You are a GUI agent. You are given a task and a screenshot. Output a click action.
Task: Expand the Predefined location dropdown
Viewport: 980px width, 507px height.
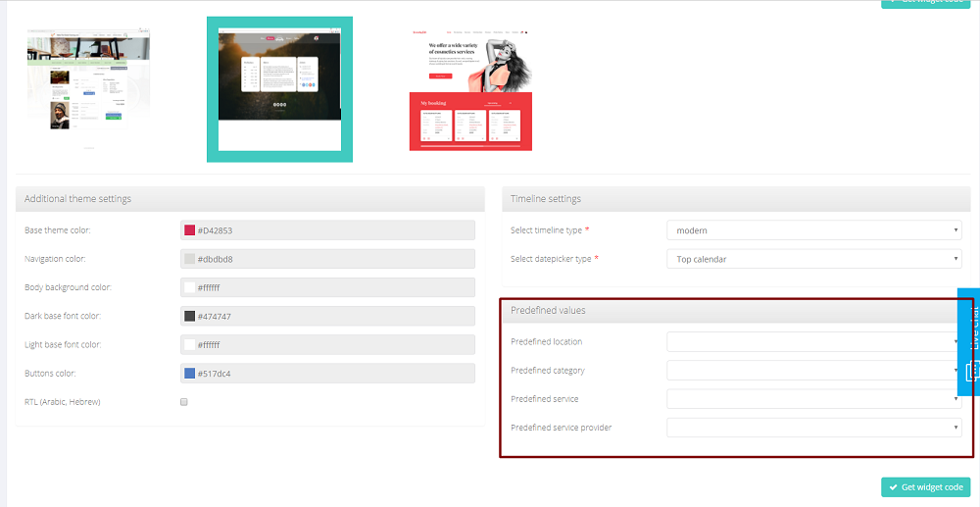click(813, 341)
